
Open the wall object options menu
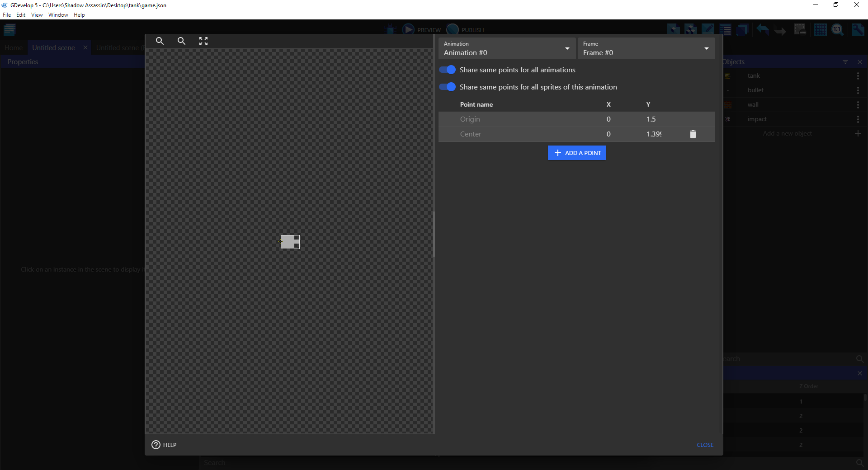[x=858, y=105]
